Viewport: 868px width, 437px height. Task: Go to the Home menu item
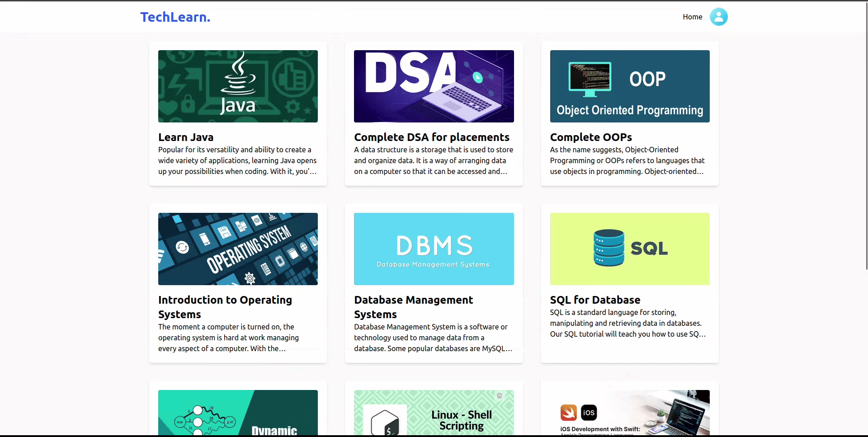pyautogui.click(x=692, y=17)
